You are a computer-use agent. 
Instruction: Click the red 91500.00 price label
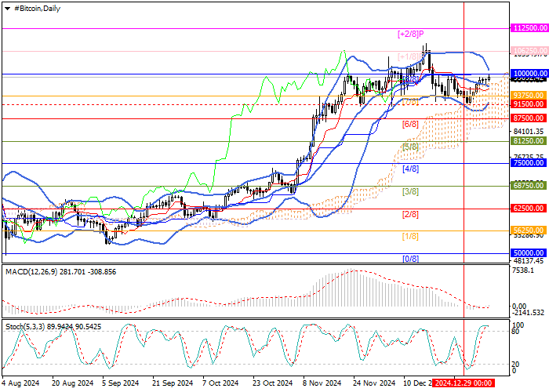[x=529, y=103]
